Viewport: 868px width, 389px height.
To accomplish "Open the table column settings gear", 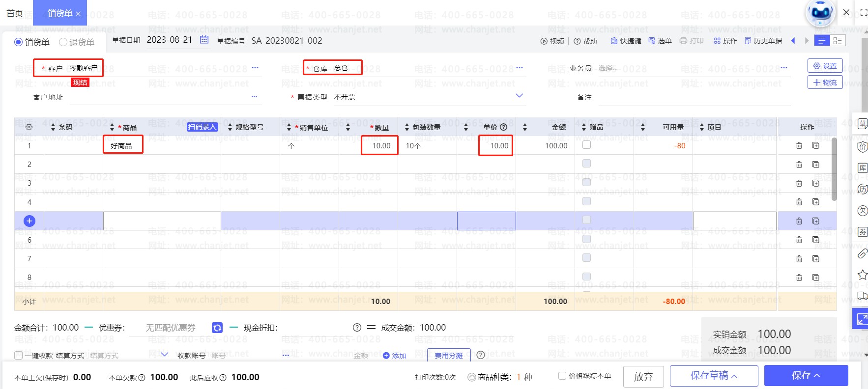I will pyautogui.click(x=29, y=127).
